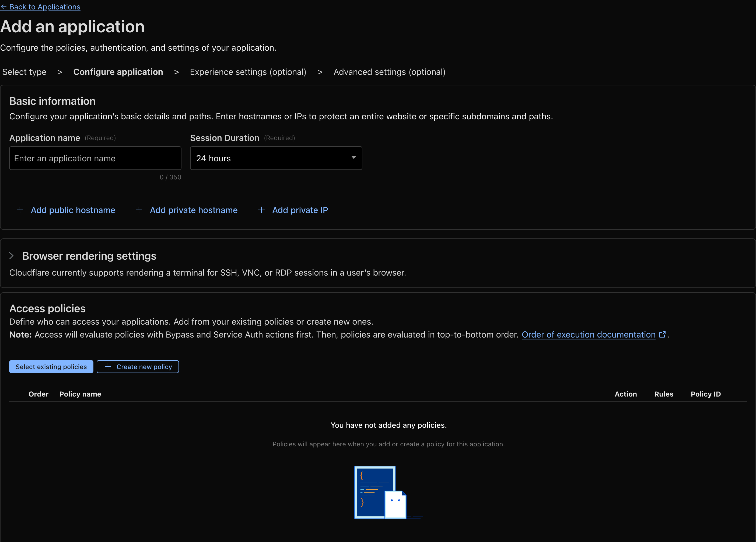Open the Session Duration dropdown showing 24 hours

[x=276, y=158]
